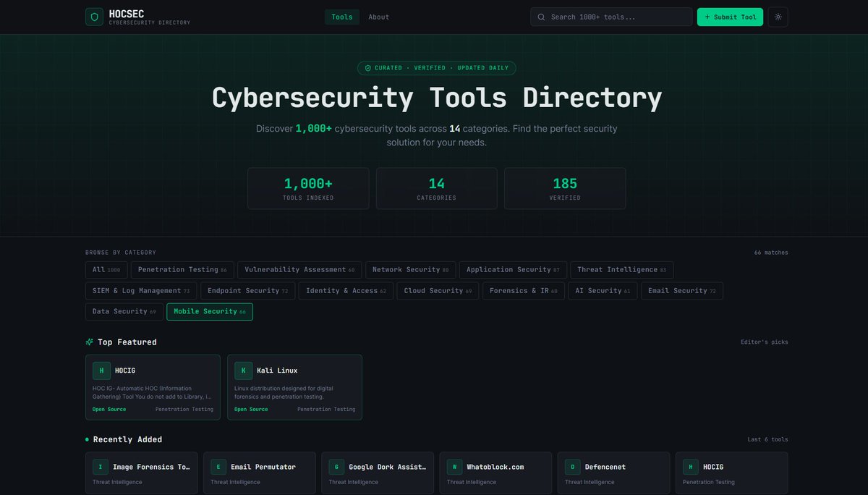The width and height of the screenshot is (868, 495).
Task: Click the Submit Tool button
Action: click(730, 17)
